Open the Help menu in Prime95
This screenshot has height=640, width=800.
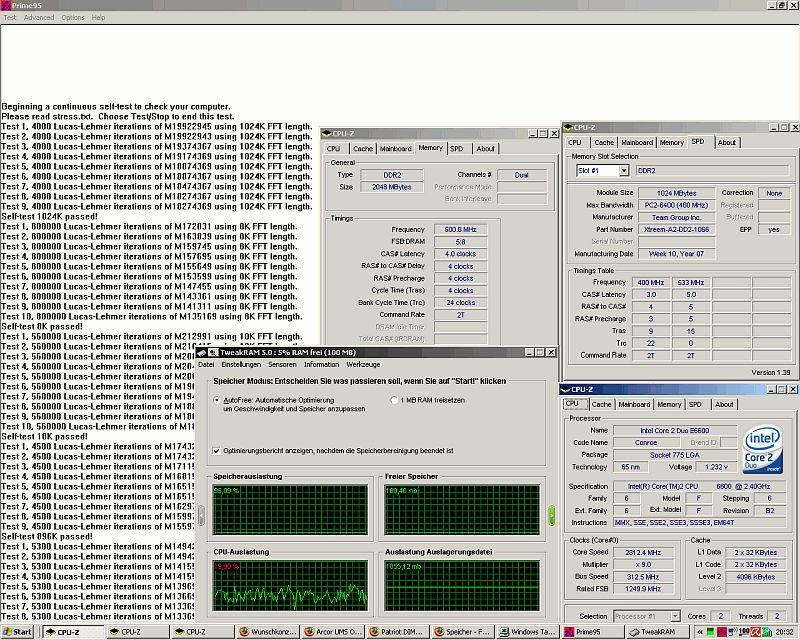click(x=98, y=17)
